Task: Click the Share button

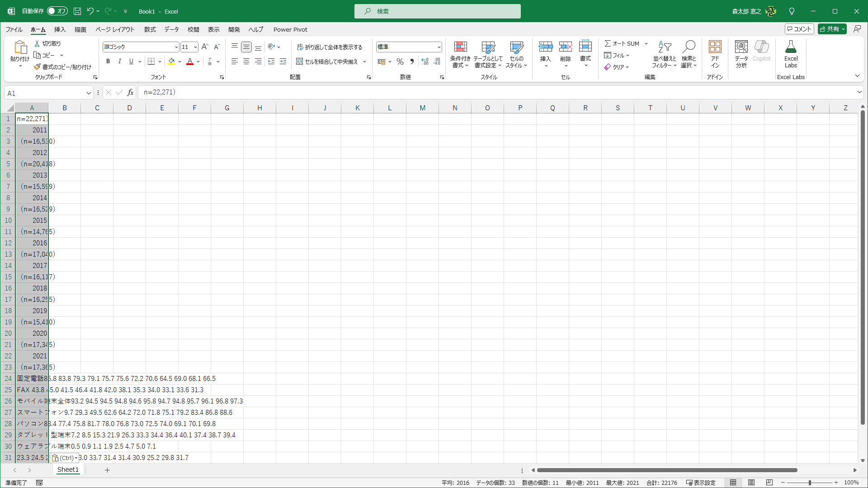Action: 830,29
